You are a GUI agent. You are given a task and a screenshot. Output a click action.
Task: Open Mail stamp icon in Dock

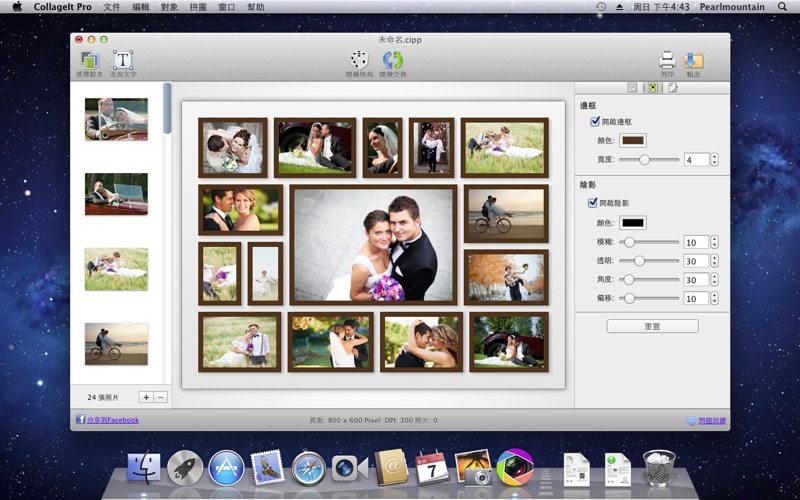click(267, 468)
